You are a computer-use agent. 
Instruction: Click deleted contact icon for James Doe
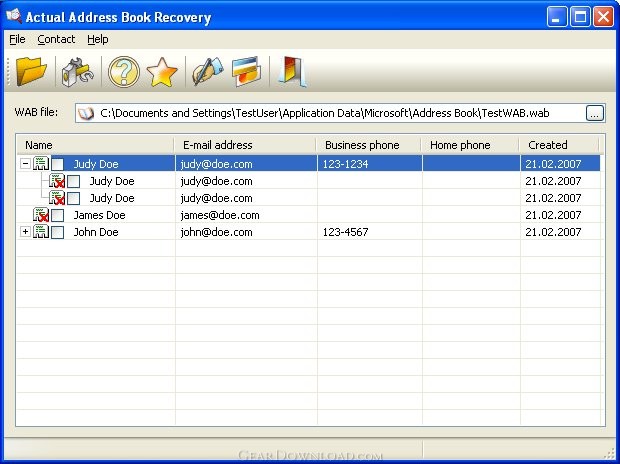point(41,215)
